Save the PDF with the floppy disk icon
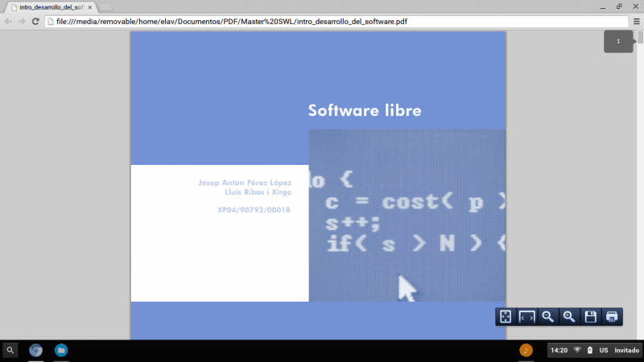644x362 pixels. click(x=591, y=317)
